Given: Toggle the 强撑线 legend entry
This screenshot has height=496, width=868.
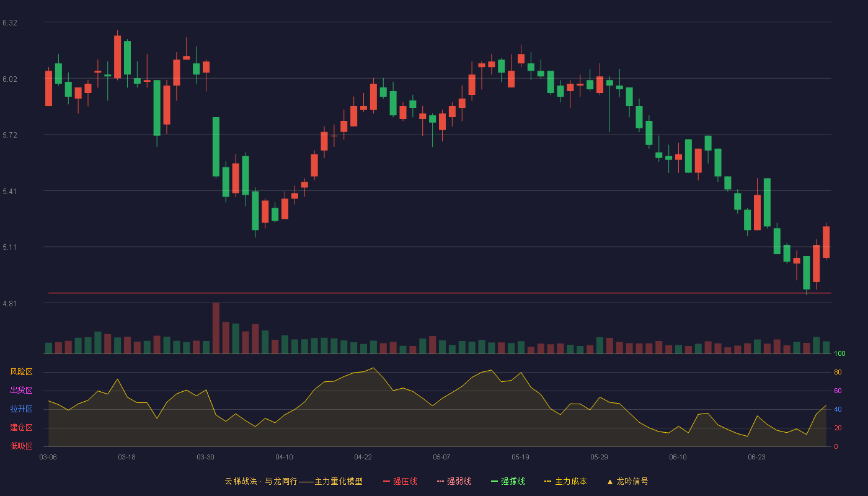Looking at the screenshot, I should click(x=508, y=481).
